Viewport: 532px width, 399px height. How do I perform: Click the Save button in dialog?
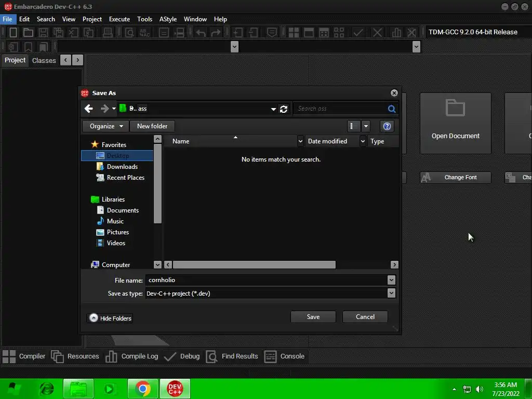tap(313, 317)
